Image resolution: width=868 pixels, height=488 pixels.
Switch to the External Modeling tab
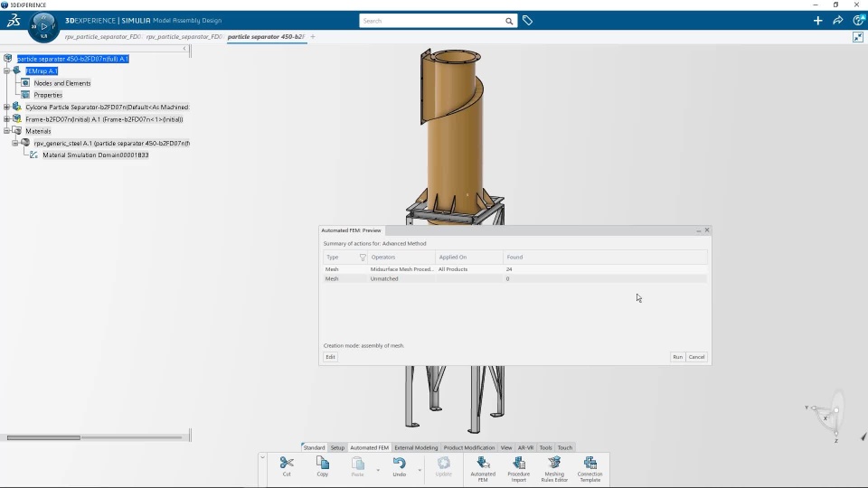coord(416,447)
